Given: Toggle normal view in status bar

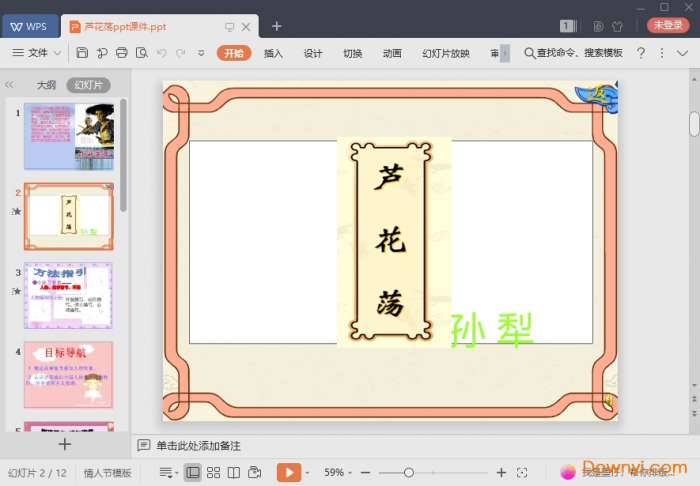Looking at the screenshot, I should point(193,472).
